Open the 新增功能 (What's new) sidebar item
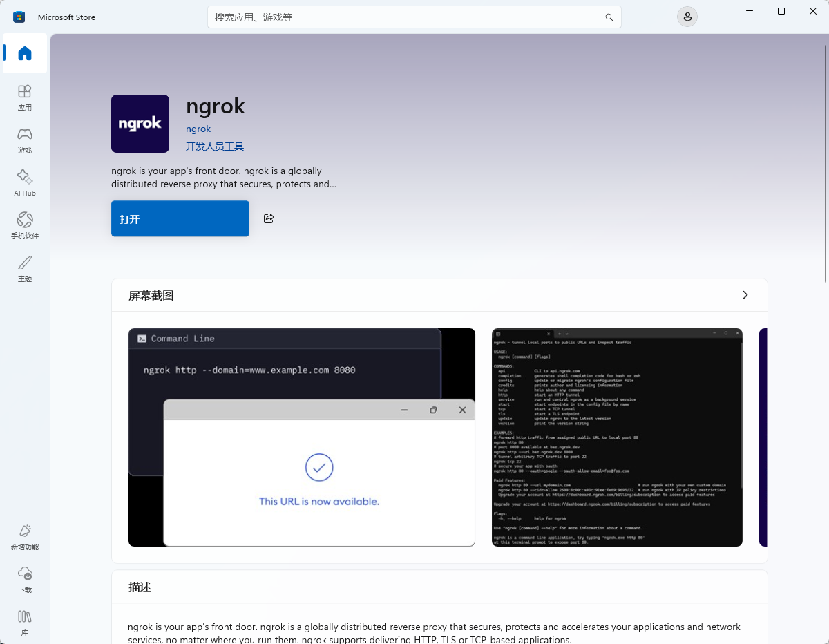Image resolution: width=829 pixels, height=644 pixels. (x=25, y=537)
